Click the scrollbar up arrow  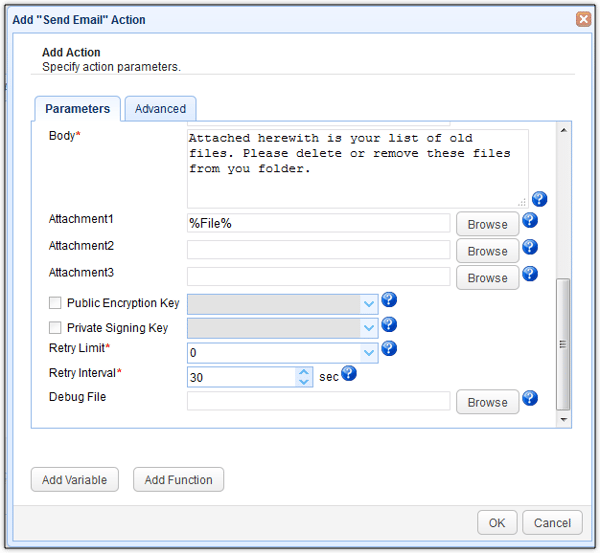click(x=564, y=130)
